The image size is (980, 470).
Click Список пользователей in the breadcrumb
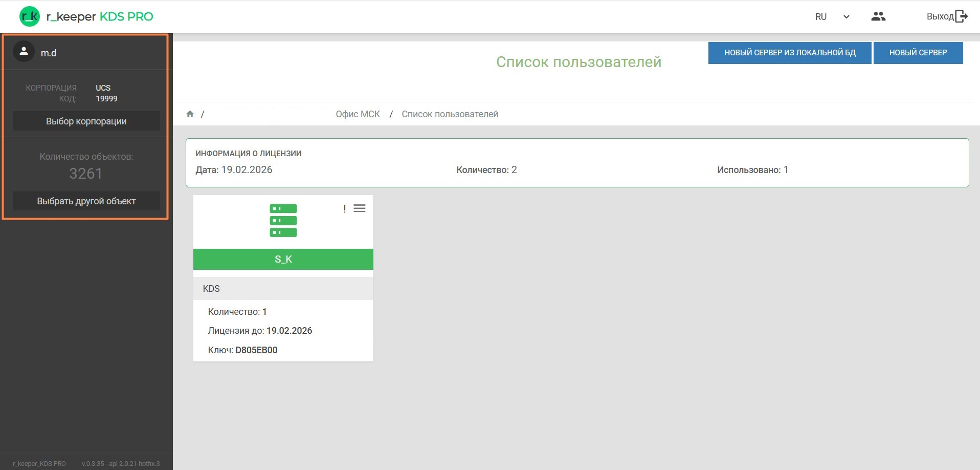click(x=450, y=114)
